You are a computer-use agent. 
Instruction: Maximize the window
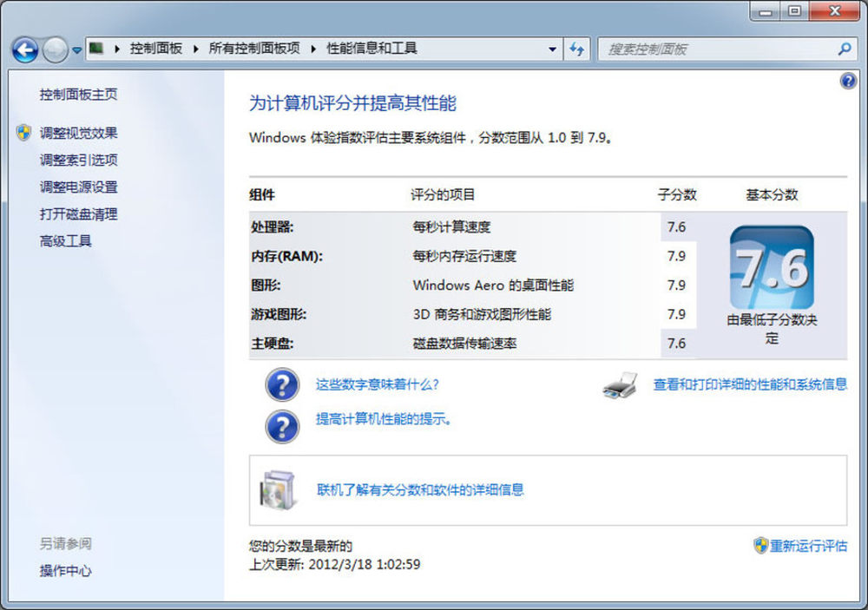[x=794, y=10]
